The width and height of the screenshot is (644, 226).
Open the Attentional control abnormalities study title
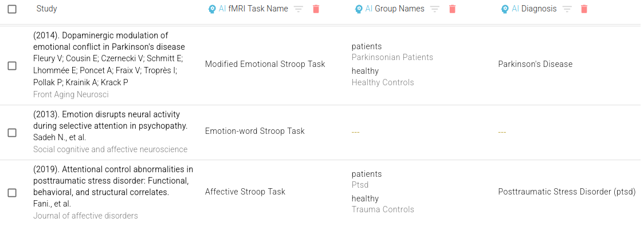(113, 180)
